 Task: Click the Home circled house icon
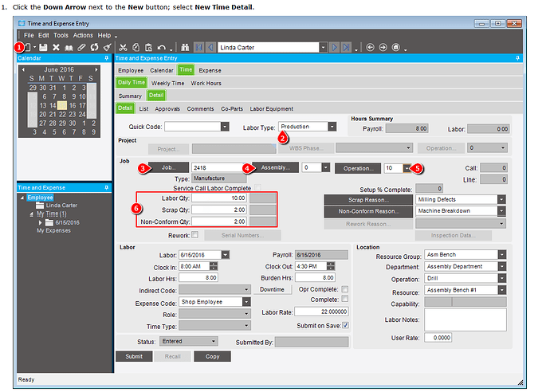[395, 47]
